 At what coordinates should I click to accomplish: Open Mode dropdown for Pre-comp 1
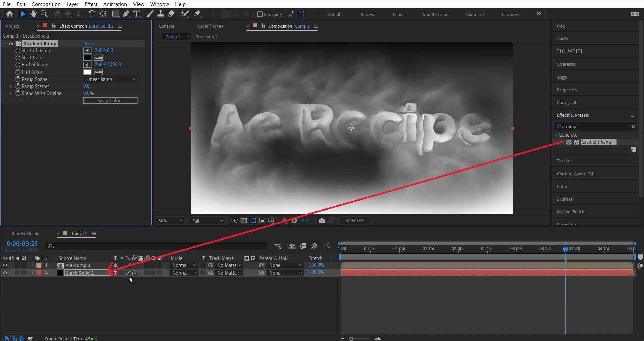click(x=184, y=265)
